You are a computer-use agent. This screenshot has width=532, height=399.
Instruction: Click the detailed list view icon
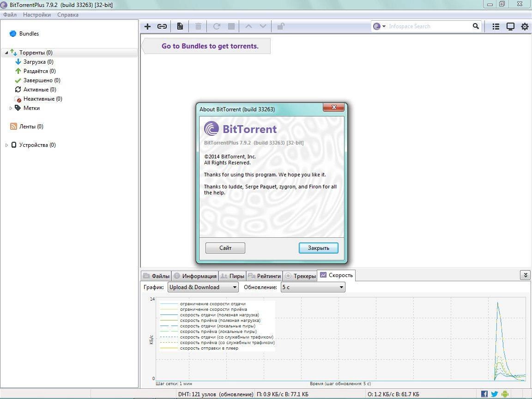click(x=496, y=26)
